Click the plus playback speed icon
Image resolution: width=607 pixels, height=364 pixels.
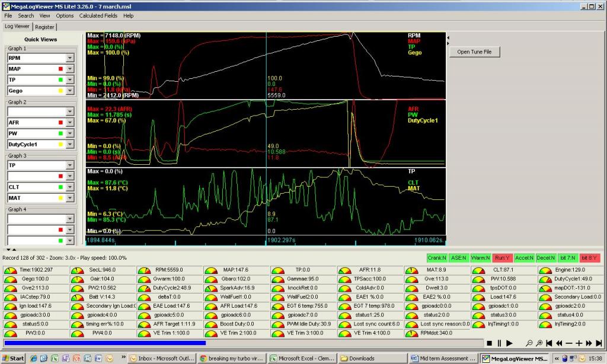(x=579, y=343)
